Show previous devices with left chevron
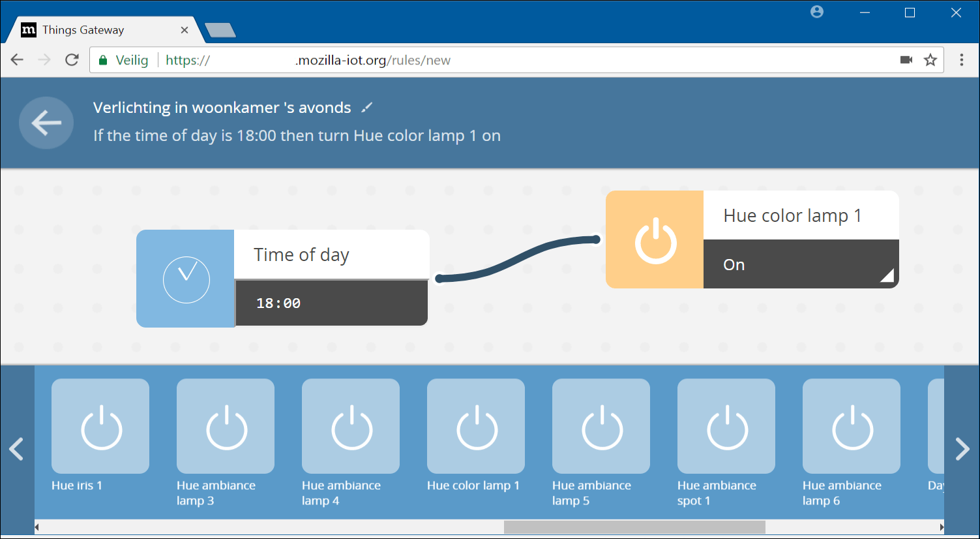Viewport: 980px width, 539px height. [17, 449]
